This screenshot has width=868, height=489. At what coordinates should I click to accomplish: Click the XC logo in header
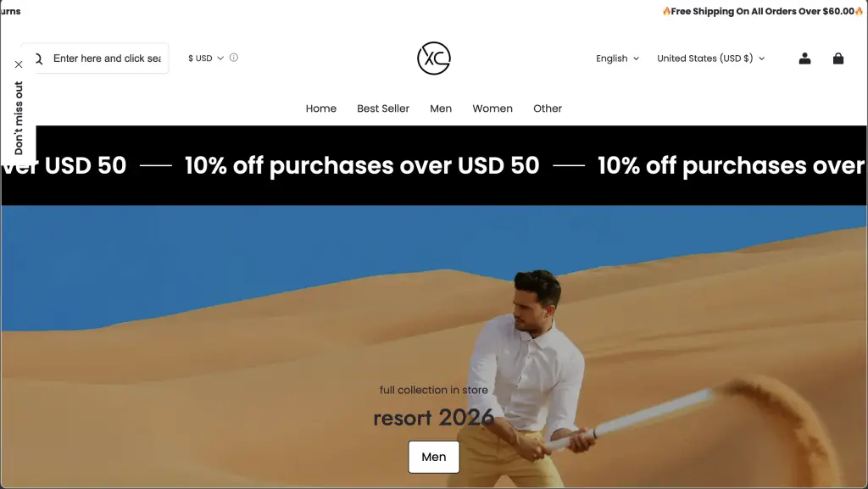pyautogui.click(x=434, y=58)
